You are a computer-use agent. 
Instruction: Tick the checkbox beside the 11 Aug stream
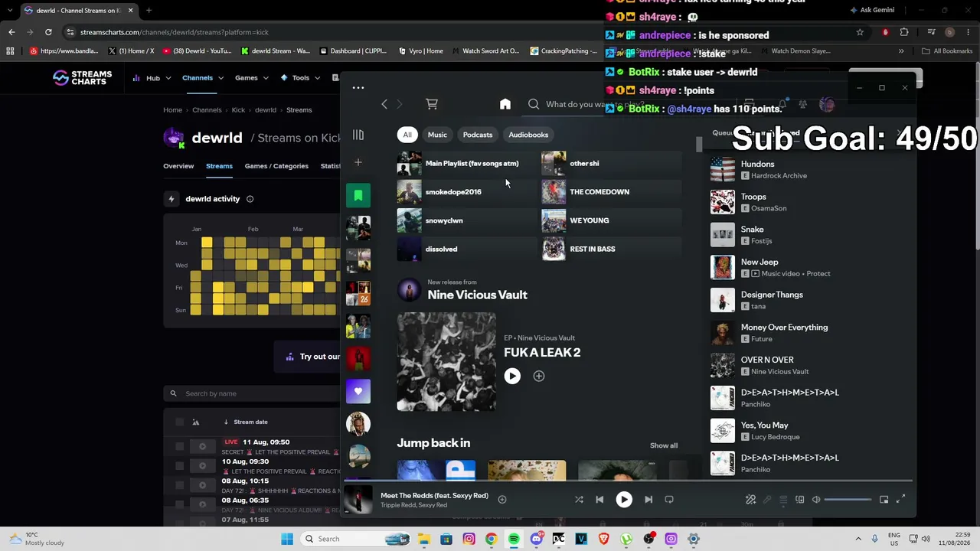[x=179, y=446]
